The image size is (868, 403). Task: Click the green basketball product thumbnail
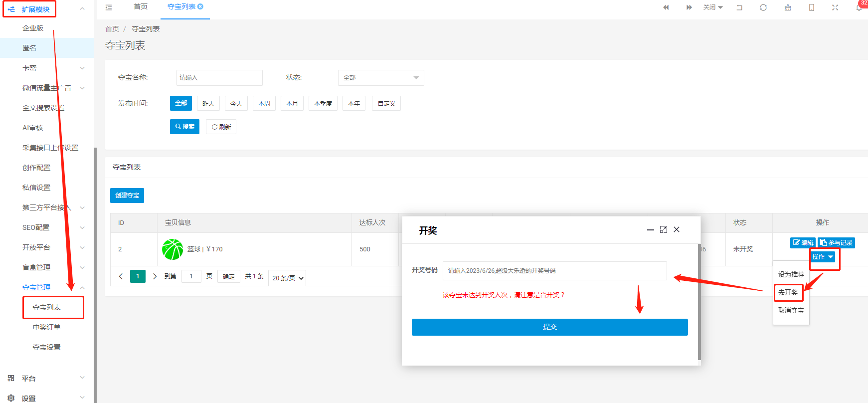tap(173, 249)
